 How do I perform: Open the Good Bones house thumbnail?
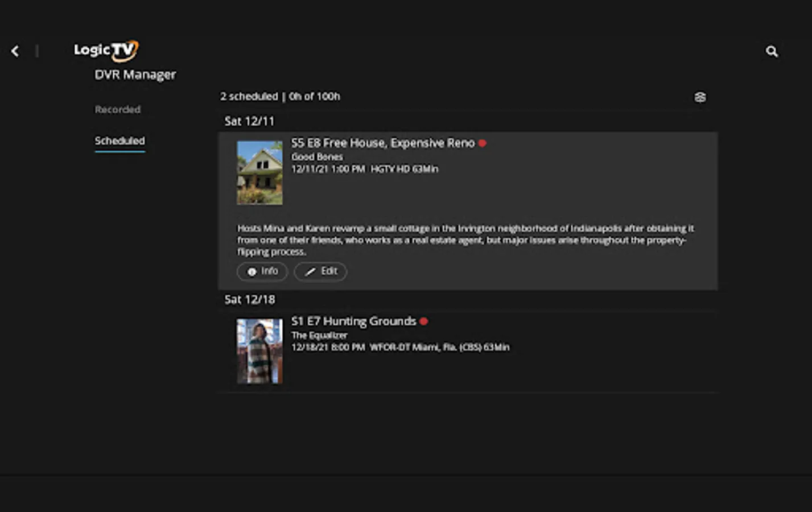point(259,173)
